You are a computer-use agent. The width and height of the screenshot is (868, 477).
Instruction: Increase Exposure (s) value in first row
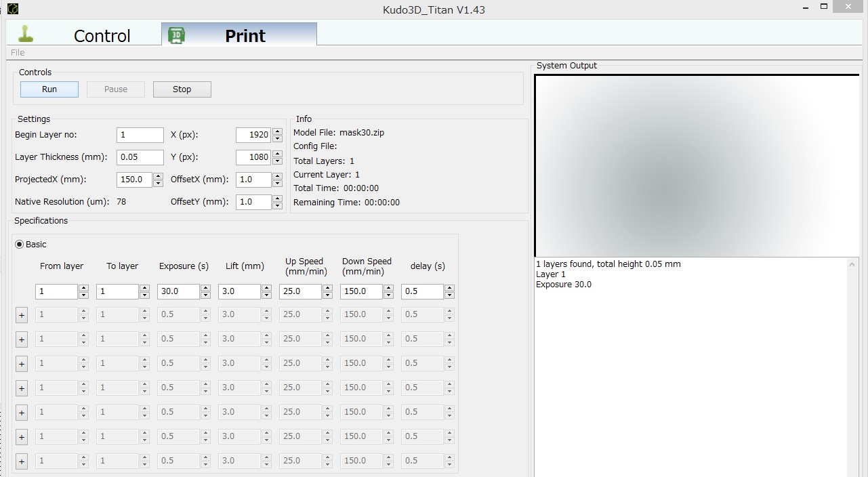point(205,288)
